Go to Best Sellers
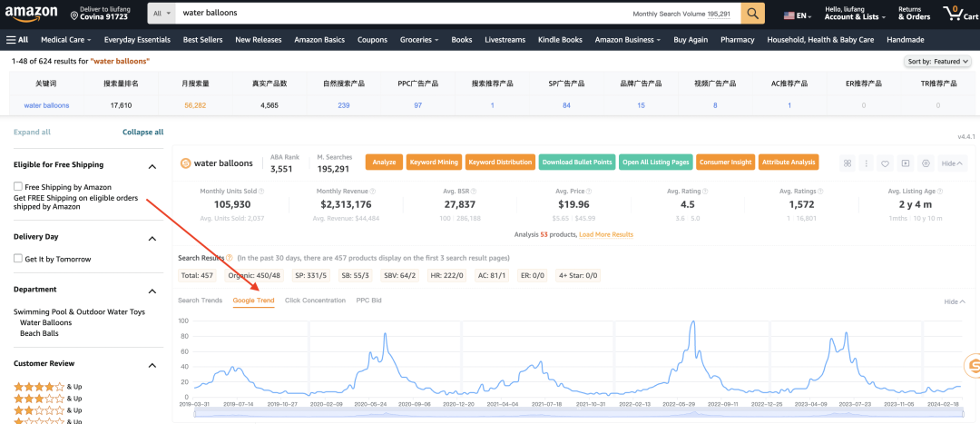 202,39
